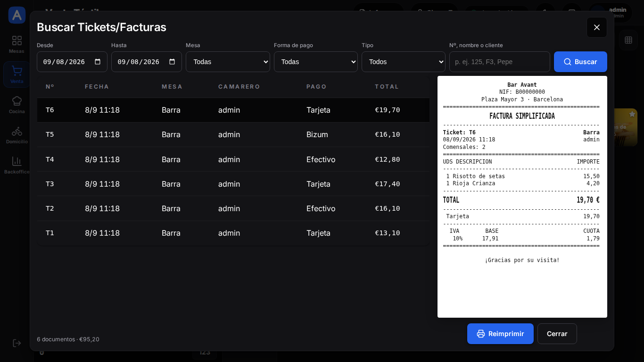This screenshot has height=362, width=644.
Task: Open Venta cart icon in sidebar
Action: point(17,71)
